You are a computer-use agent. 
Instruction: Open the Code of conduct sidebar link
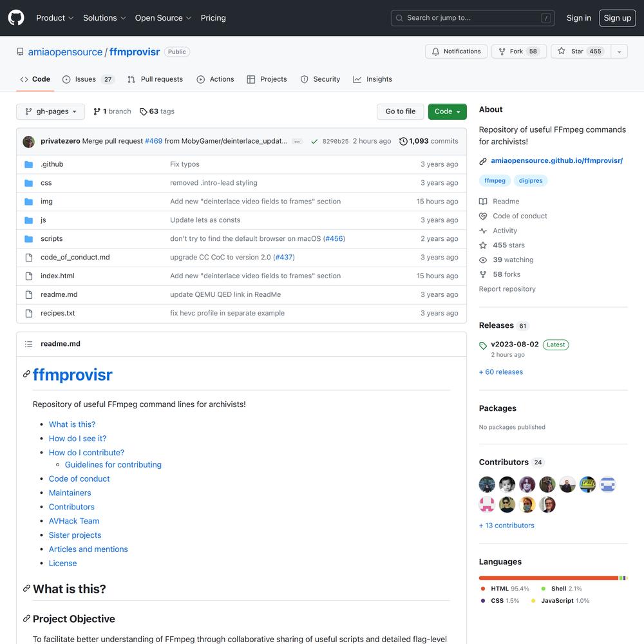[x=513, y=216]
